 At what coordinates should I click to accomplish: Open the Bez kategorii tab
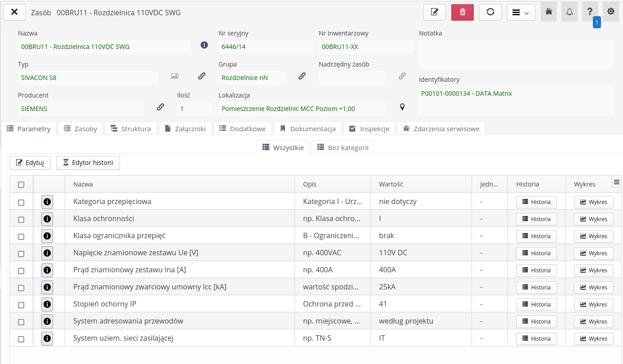click(343, 147)
